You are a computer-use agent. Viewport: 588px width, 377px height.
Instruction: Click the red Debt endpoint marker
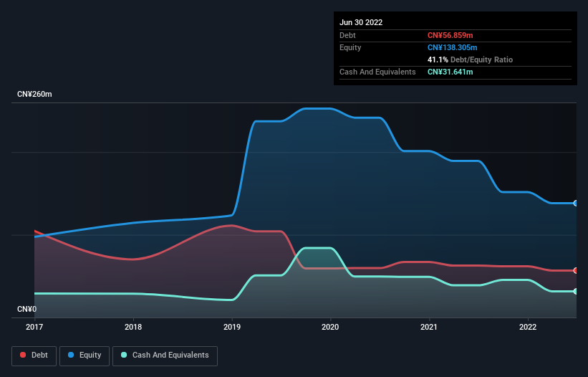(576, 270)
